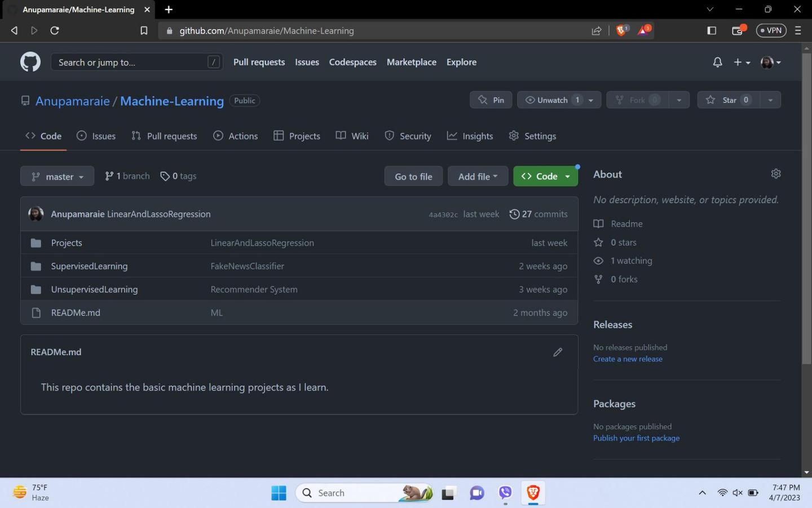Open the Windows Start button
Viewport: 812px width, 508px height.
(279, 493)
